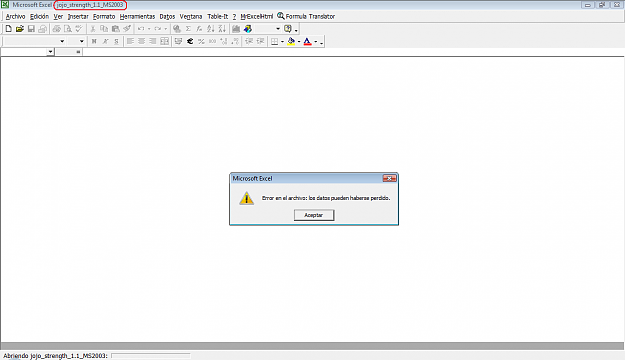625x360 pixels.
Task: Open the chart wizard icon
Action: point(236,29)
